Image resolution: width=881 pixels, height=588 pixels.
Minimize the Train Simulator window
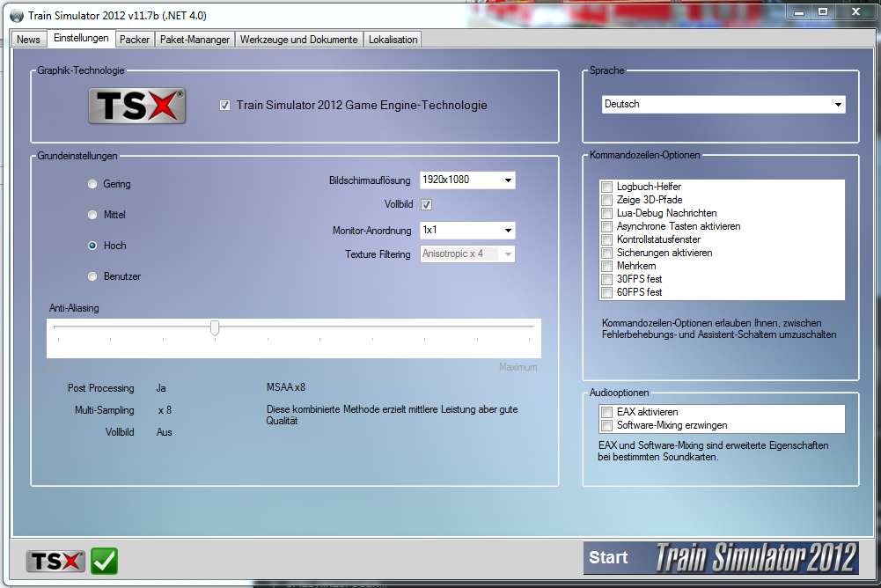[798, 11]
